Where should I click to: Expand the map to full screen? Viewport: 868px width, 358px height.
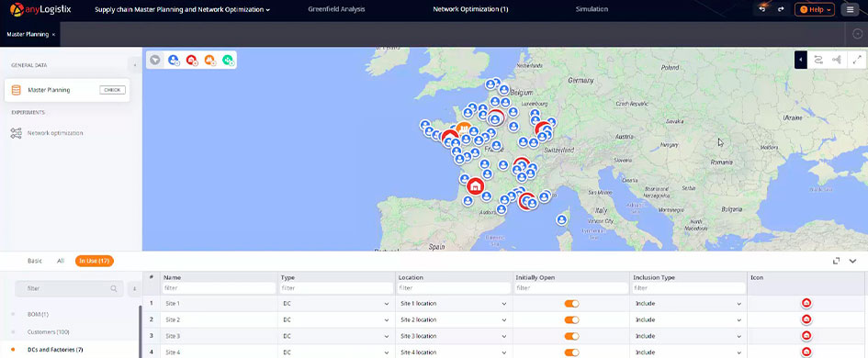pos(856,60)
